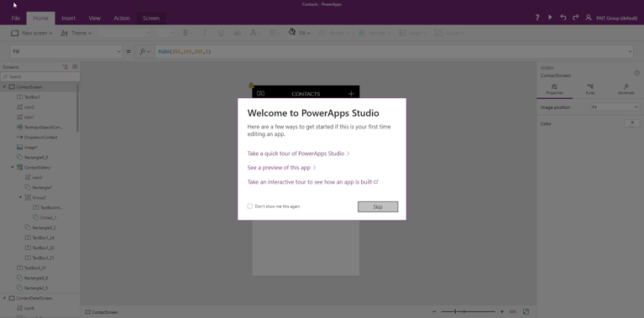Select Circle2_1 shape in the tree
The image size is (644, 318).
point(49,217)
